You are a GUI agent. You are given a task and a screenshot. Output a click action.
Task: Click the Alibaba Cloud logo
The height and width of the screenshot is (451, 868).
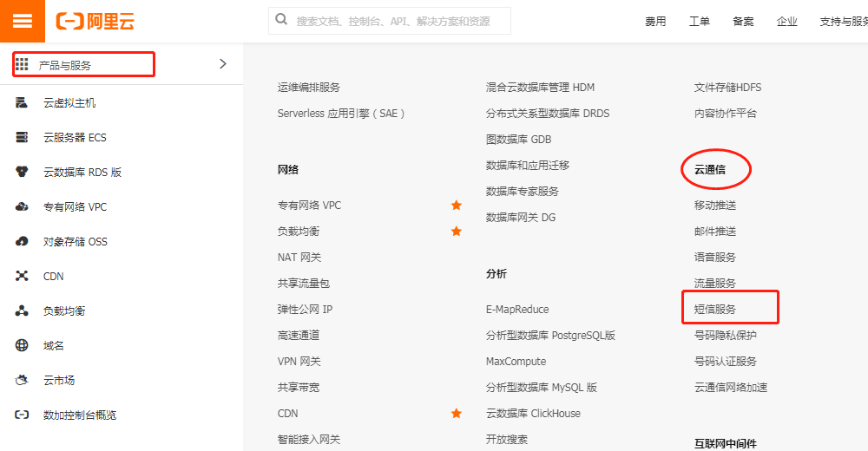tap(95, 22)
